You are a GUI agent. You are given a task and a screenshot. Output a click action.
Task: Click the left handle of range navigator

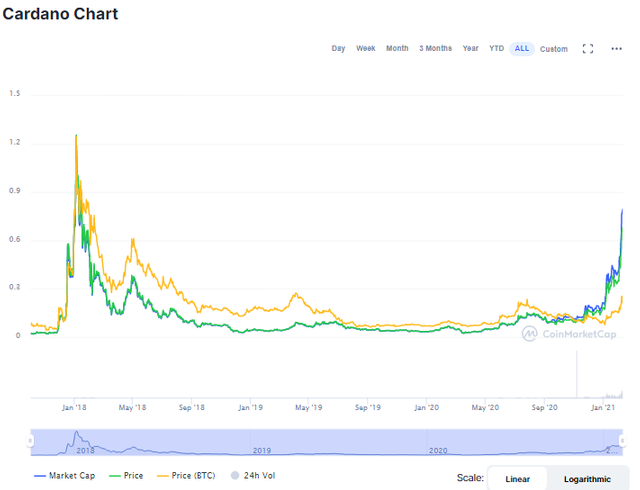click(x=30, y=441)
